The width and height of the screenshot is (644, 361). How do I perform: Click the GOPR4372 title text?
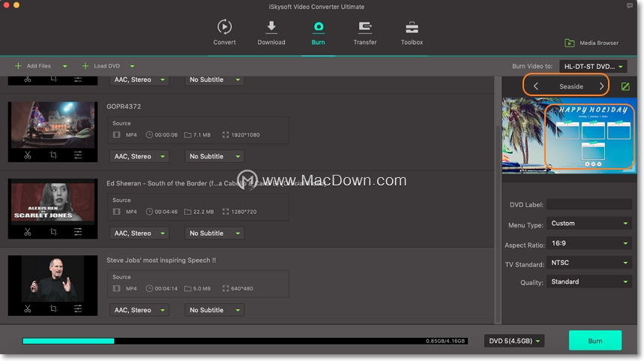124,107
